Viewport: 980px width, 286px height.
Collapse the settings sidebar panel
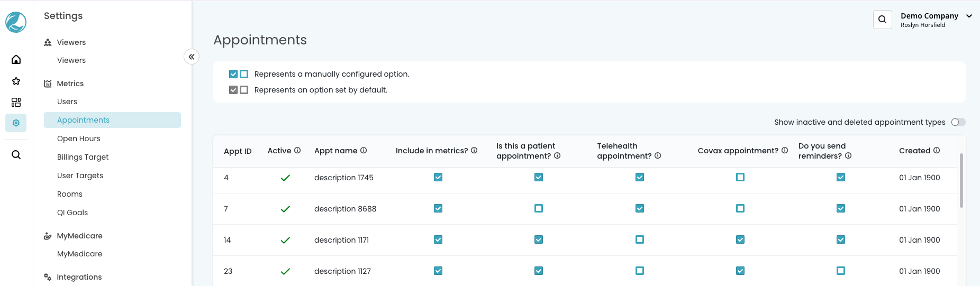[x=192, y=57]
